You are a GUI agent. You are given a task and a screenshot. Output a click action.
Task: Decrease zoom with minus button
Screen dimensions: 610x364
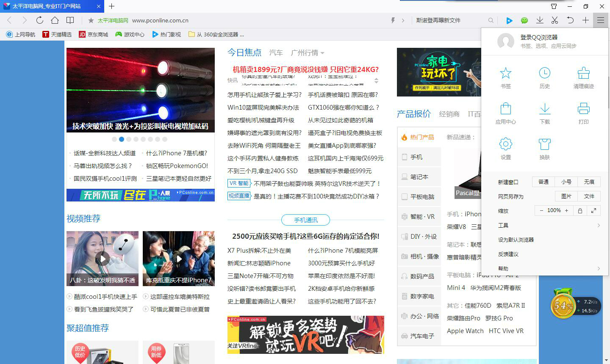click(541, 210)
